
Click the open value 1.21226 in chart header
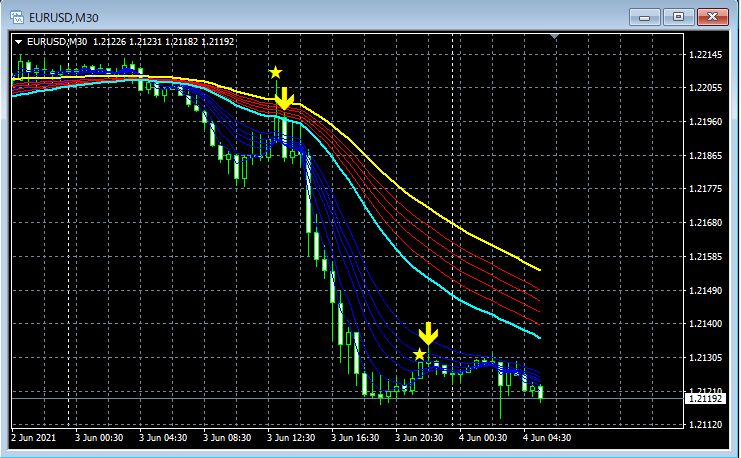(x=110, y=42)
